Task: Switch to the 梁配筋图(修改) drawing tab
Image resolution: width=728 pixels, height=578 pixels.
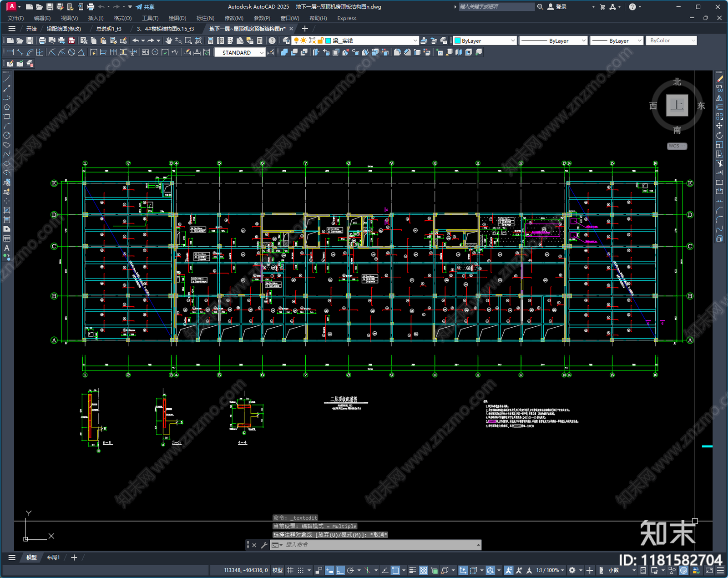Action: click(x=64, y=29)
